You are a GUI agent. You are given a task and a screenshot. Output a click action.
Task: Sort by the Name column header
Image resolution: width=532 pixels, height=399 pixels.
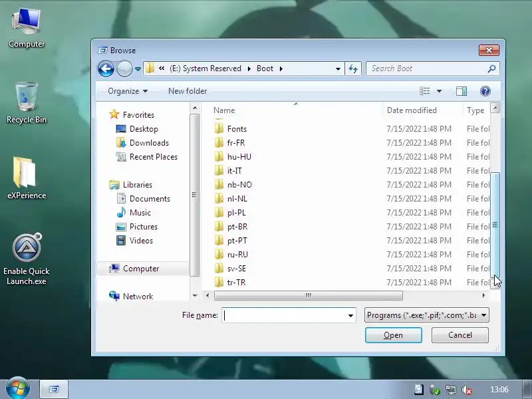224,110
